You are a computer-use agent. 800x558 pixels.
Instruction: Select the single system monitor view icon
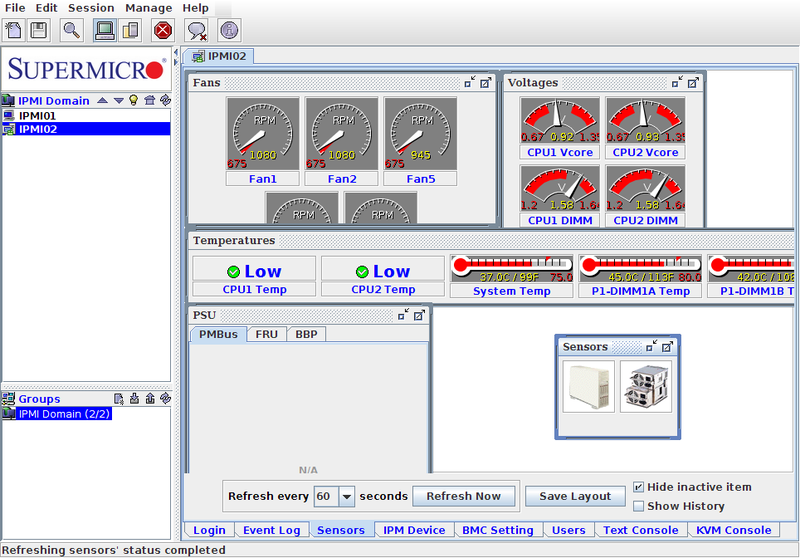tap(105, 30)
